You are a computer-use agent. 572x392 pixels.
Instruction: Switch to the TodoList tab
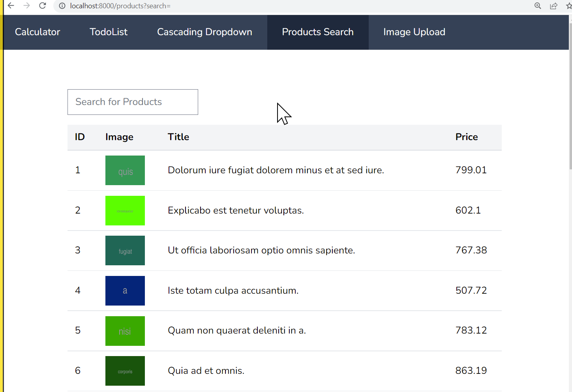[109, 32]
